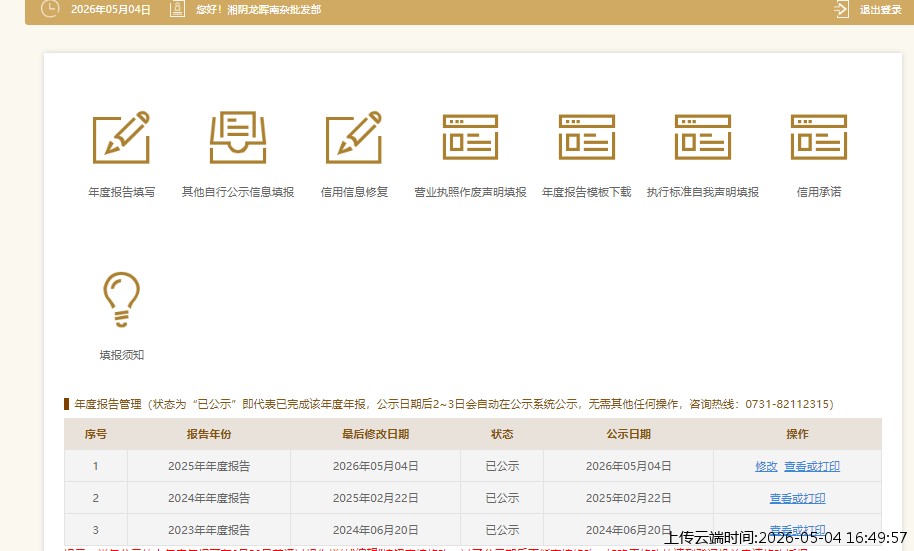The image size is (914, 551).
Task: Click the user badge icon in header
Action: pyautogui.click(x=177, y=9)
